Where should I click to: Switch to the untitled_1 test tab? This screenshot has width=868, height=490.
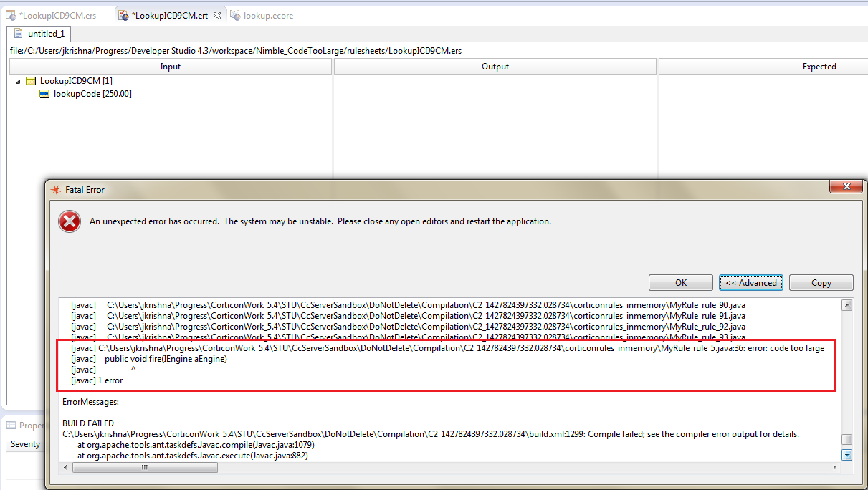click(x=44, y=33)
